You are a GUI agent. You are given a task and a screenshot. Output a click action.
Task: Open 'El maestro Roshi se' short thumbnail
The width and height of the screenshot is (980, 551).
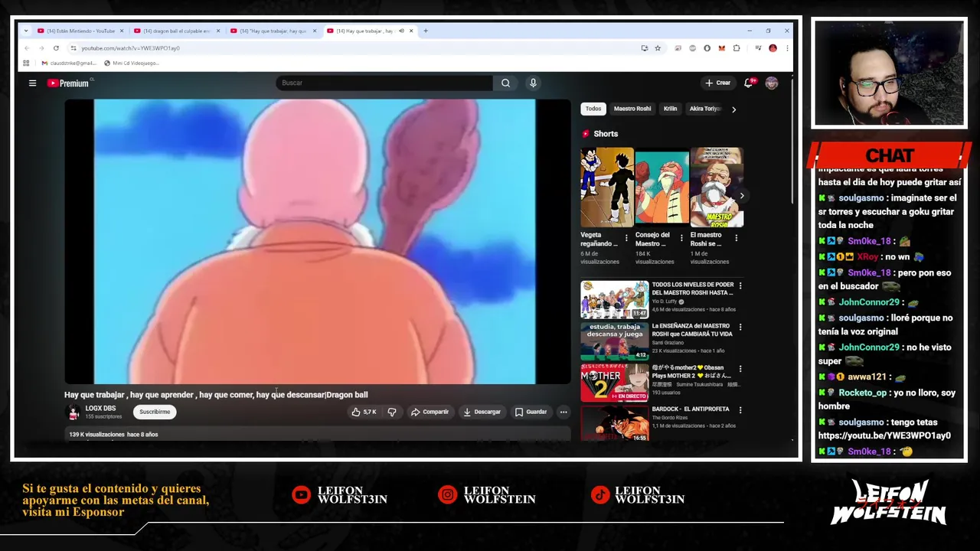[x=717, y=187]
